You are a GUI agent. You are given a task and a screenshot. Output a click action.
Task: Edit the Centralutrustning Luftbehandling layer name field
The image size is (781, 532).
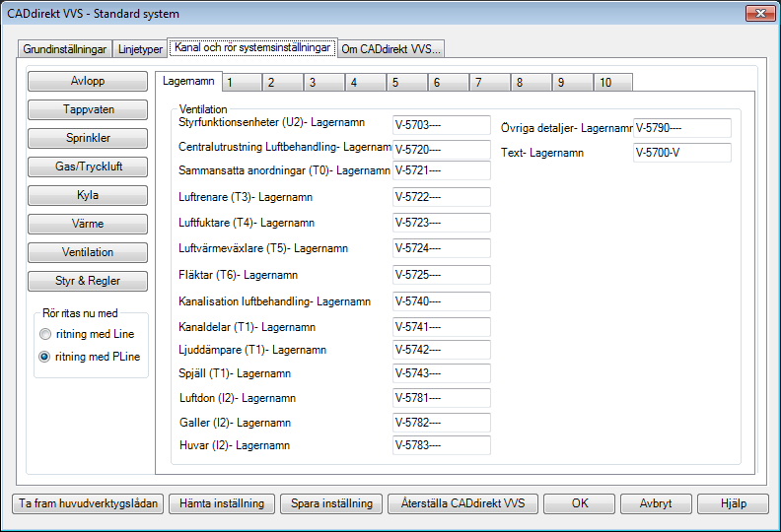click(442, 150)
